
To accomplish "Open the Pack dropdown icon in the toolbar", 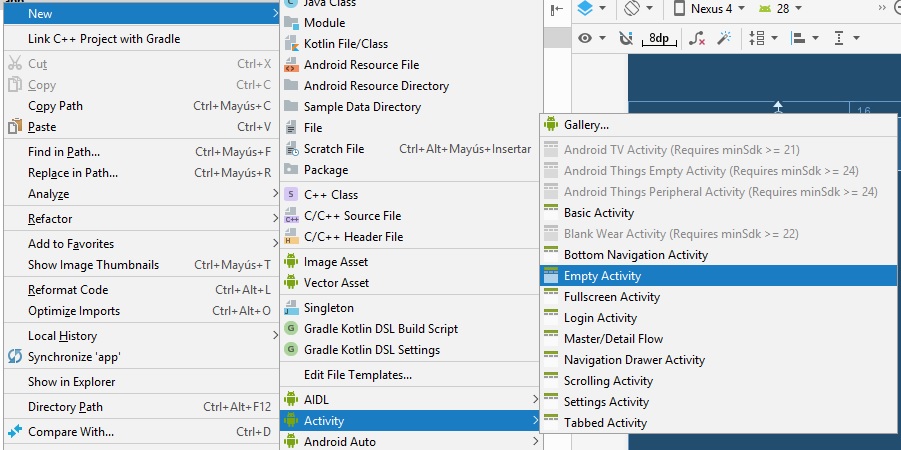I will tap(761, 38).
